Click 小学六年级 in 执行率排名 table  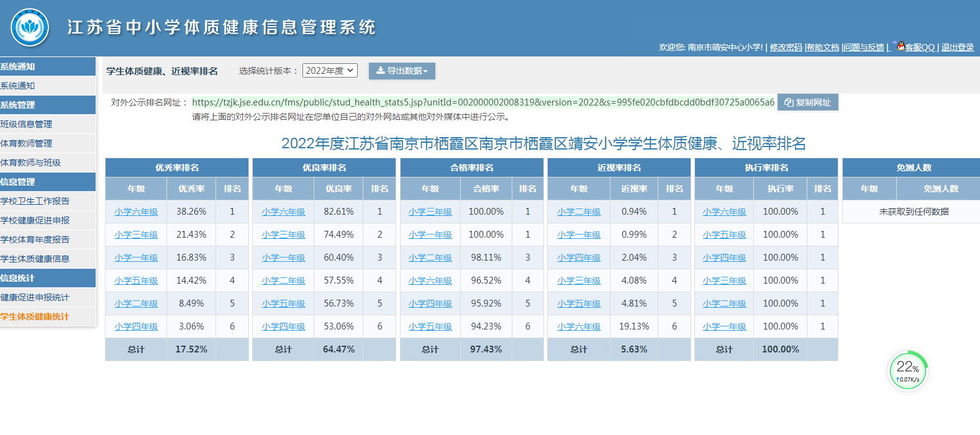click(x=724, y=212)
